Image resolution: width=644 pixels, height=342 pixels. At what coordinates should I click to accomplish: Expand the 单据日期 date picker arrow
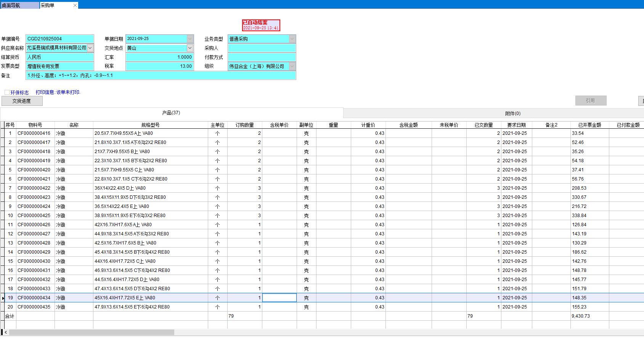click(x=190, y=39)
